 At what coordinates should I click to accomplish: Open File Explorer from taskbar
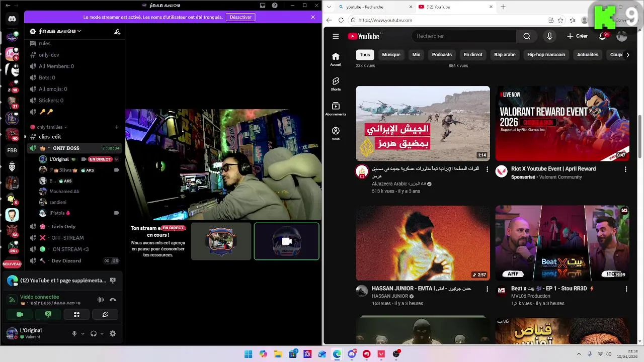(x=278, y=354)
